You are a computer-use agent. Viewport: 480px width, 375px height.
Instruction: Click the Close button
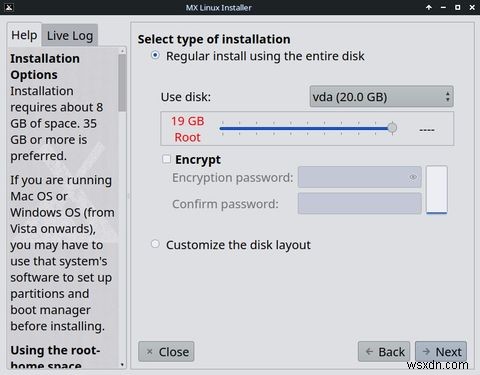point(166,351)
